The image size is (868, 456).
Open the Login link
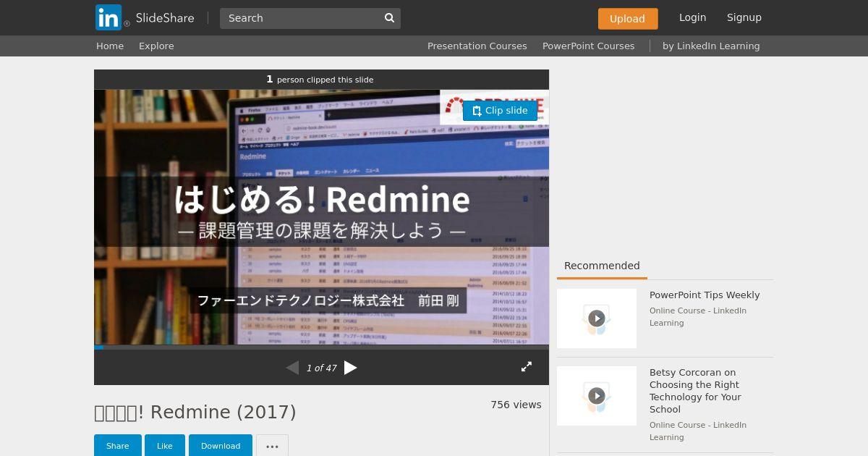click(692, 17)
